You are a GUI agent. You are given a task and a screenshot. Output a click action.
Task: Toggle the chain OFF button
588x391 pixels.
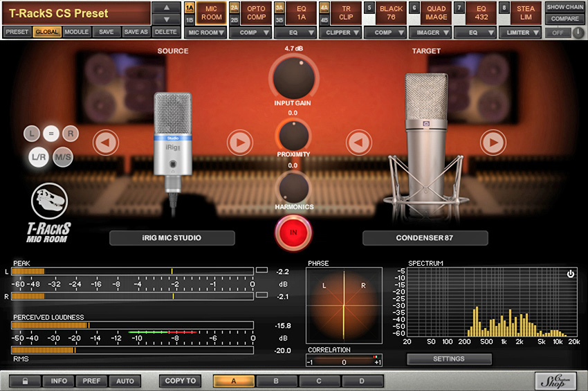click(558, 33)
